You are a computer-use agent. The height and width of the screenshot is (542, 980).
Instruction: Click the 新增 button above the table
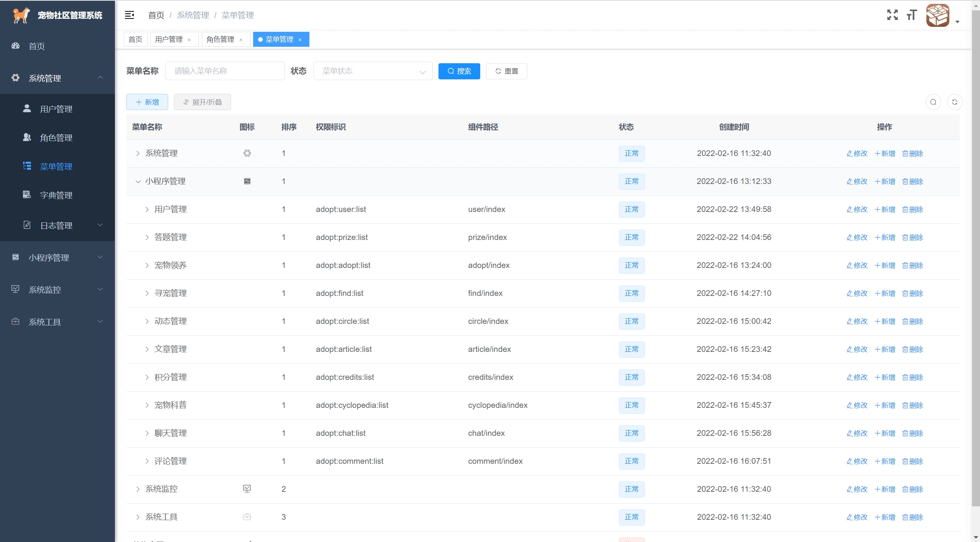[x=147, y=102]
